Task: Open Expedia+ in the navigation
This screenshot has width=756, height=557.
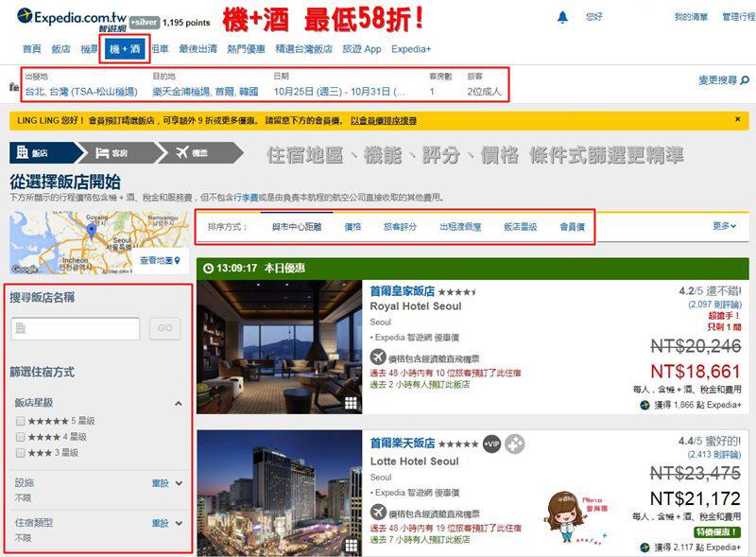Action: [x=411, y=49]
